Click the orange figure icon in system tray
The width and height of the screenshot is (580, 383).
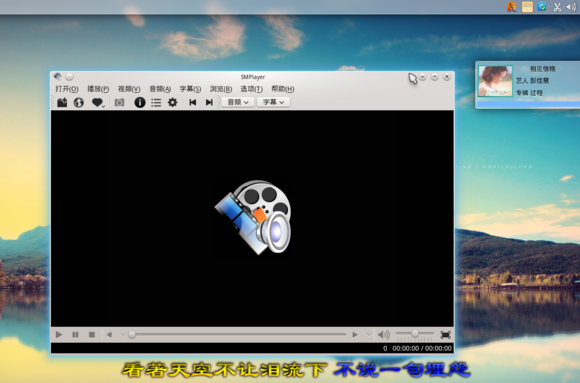click(x=512, y=7)
